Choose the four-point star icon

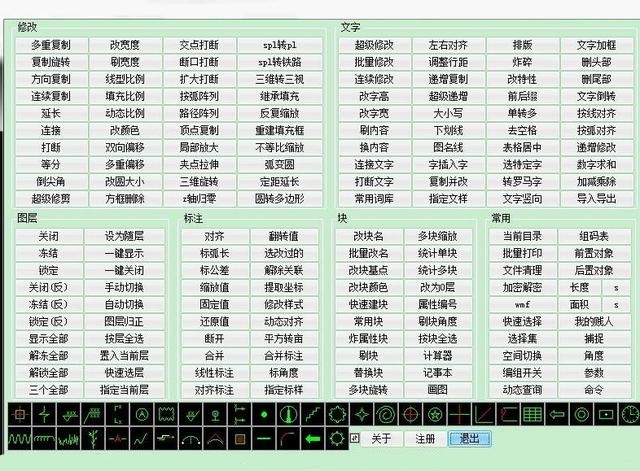362,415
